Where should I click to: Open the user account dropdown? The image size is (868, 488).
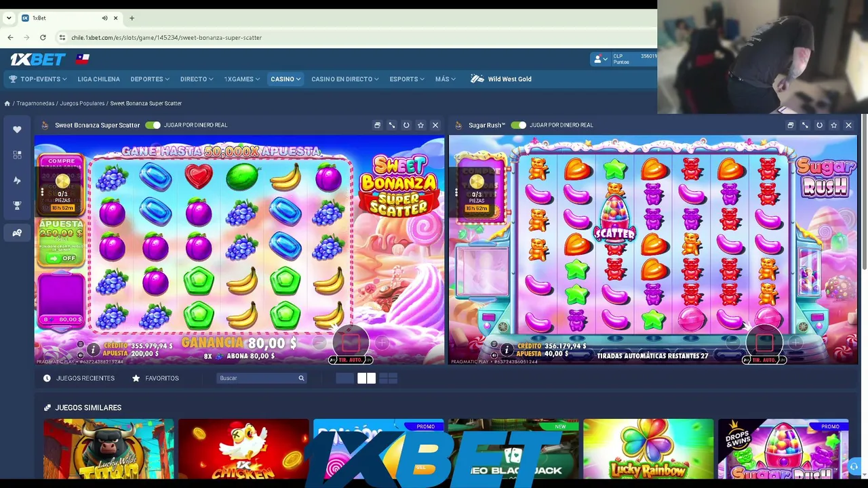point(599,60)
